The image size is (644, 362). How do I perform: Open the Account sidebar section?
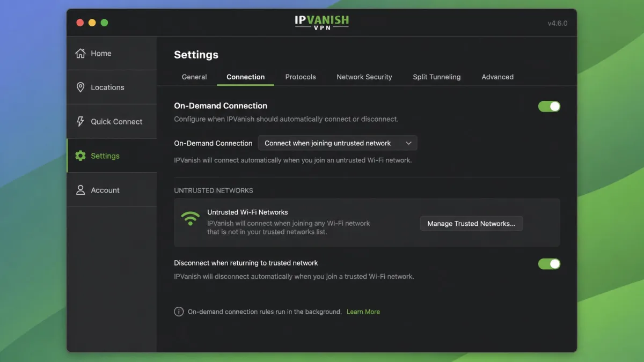[x=112, y=190]
